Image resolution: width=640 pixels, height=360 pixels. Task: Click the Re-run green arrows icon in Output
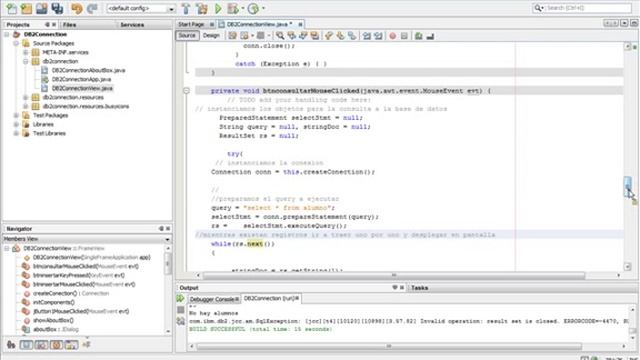pos(180,299)
